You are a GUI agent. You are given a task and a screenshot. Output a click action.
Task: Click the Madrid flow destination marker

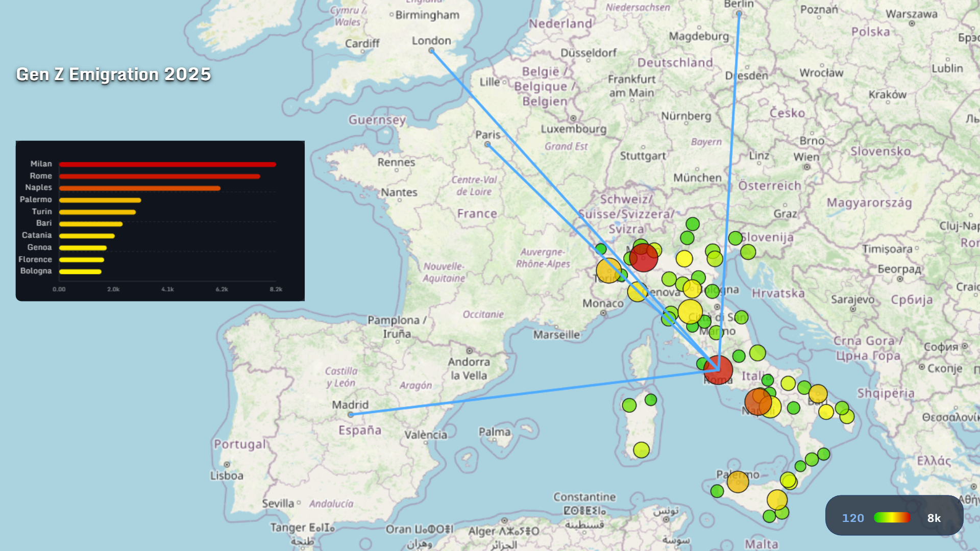click(351, 414)
